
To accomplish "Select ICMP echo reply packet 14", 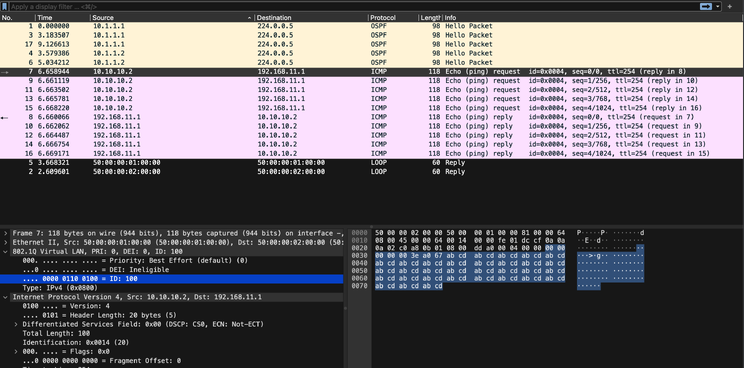I will point(372,144).
